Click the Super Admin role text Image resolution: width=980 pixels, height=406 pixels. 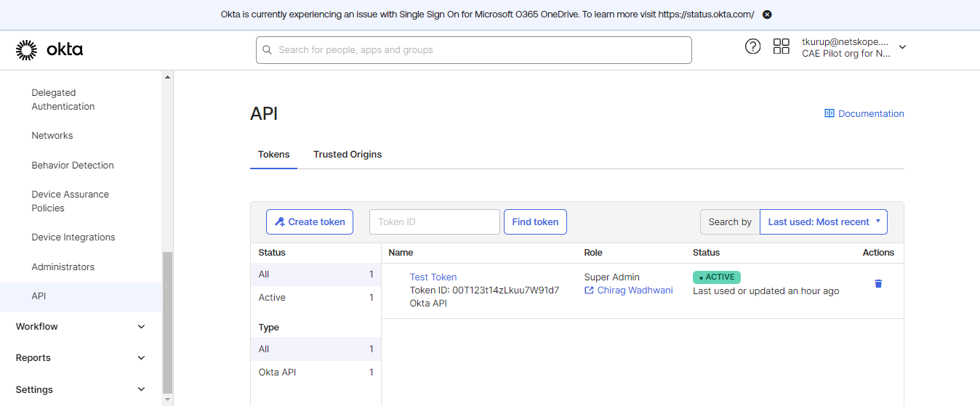click(612, 277)
